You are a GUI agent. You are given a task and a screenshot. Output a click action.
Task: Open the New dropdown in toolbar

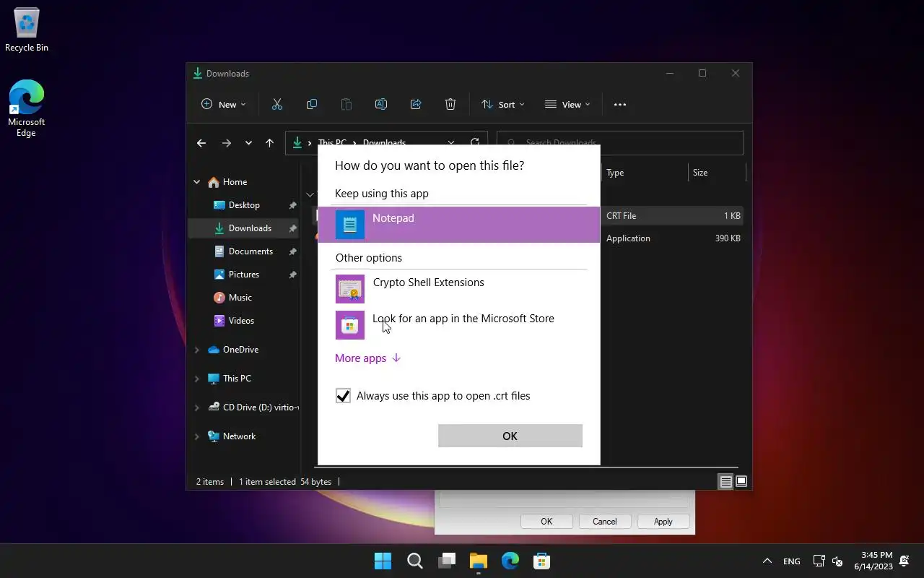[224, 105]
